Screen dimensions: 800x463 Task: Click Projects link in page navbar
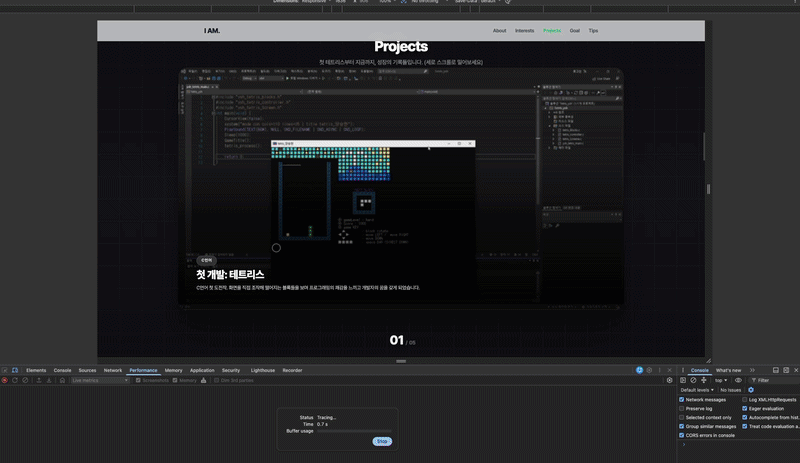(552, 31)
